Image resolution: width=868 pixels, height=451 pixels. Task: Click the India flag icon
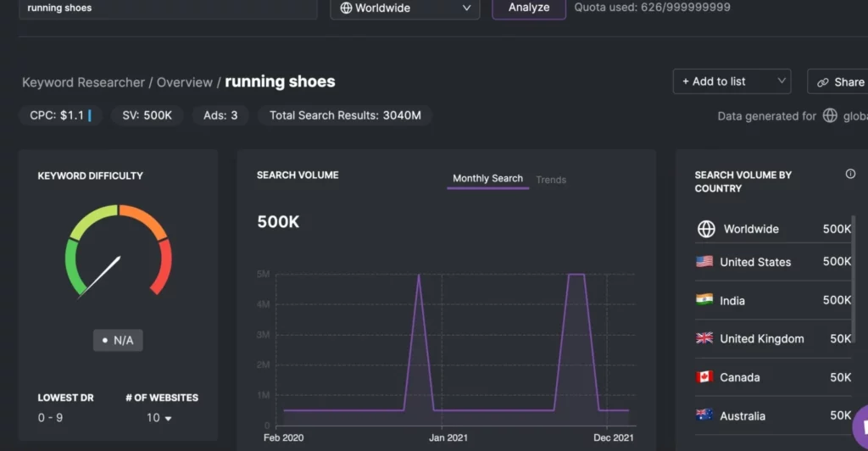coord(704,300)
